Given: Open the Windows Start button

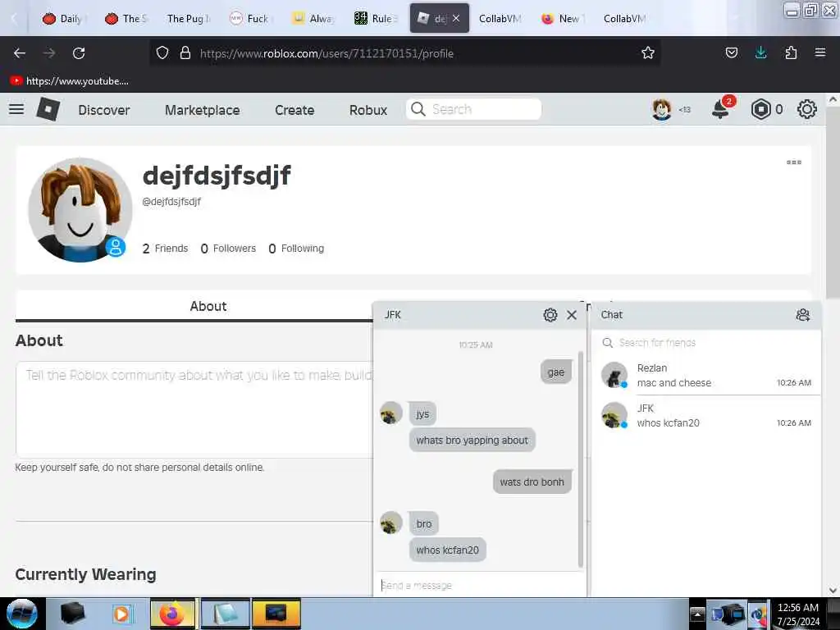Looking at the screenshot, I should (x=22, y=614).
